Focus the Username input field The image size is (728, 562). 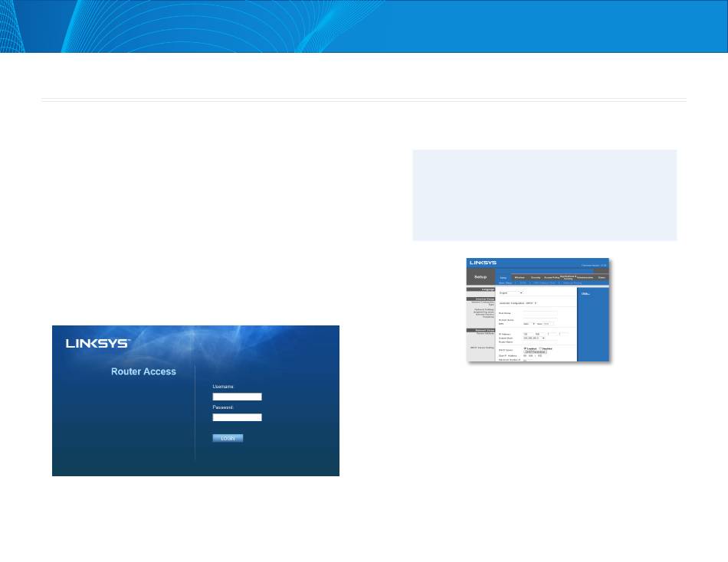(x=238, y=397)
